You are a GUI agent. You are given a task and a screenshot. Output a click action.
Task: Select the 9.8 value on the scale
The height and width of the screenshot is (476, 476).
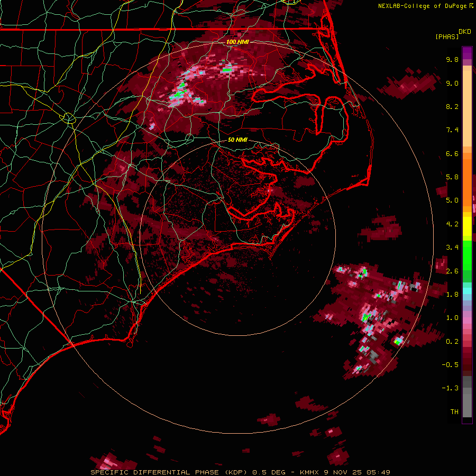coord(452,59)
